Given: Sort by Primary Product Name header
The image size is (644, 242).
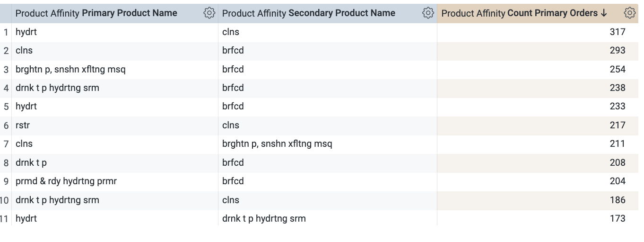Looking at the screenshot, I should tap(96, 13).
